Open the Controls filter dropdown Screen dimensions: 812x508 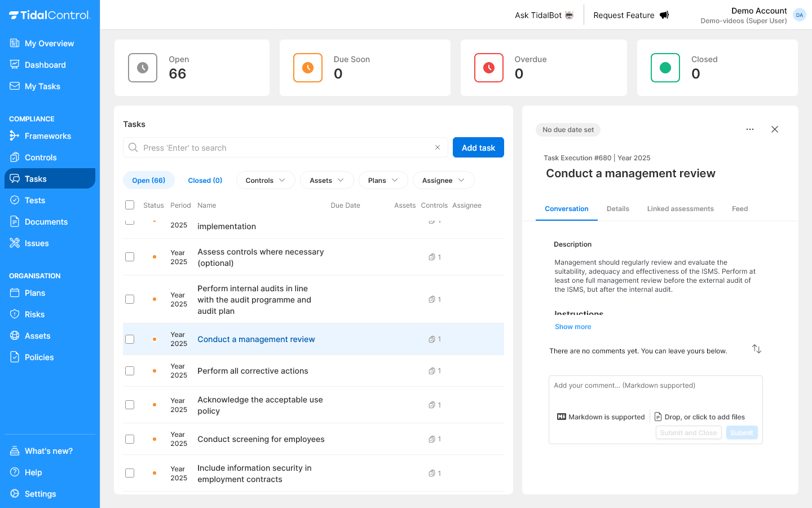[x=266, y=180]
